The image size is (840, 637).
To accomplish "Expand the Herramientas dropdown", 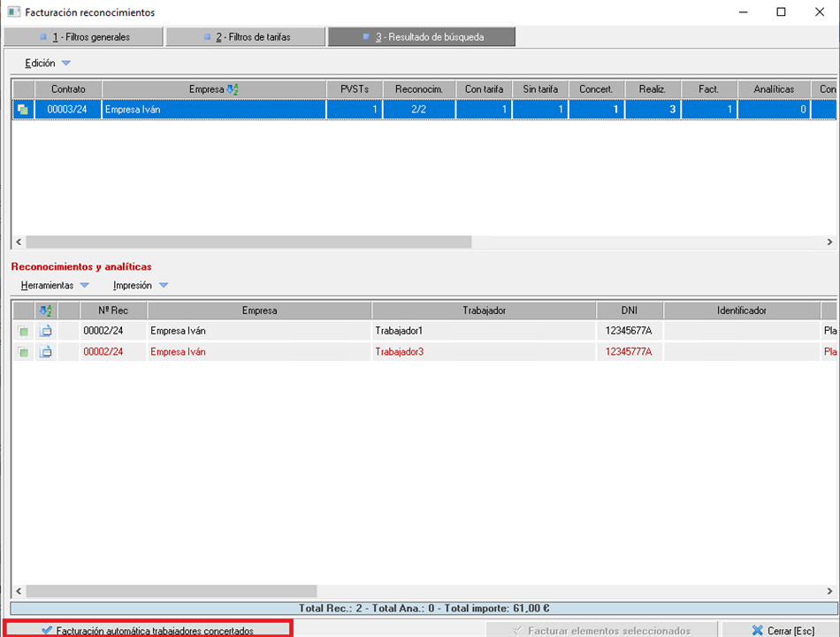I will click(55, 286).
